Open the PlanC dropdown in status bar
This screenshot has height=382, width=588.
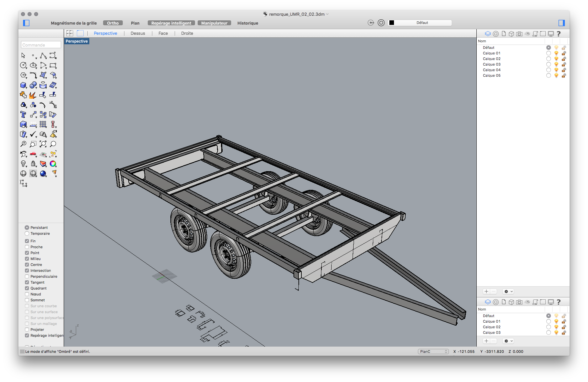[x=433, y=352]
